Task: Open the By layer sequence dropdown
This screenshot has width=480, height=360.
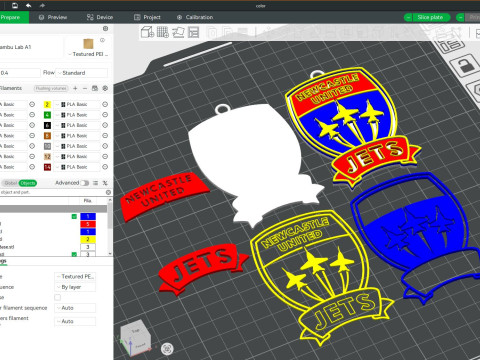Action: point(75,287)
